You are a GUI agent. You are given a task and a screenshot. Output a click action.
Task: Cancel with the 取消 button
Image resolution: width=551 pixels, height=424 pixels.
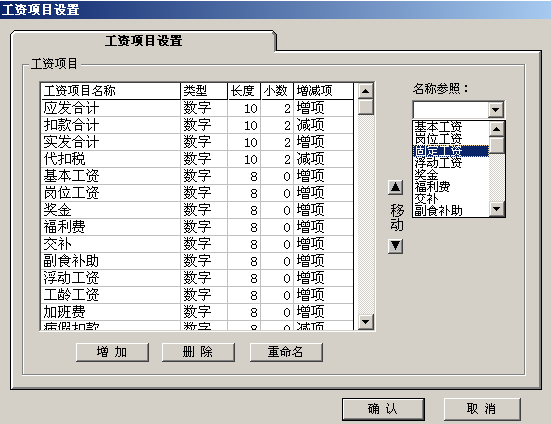coord(482,409)
